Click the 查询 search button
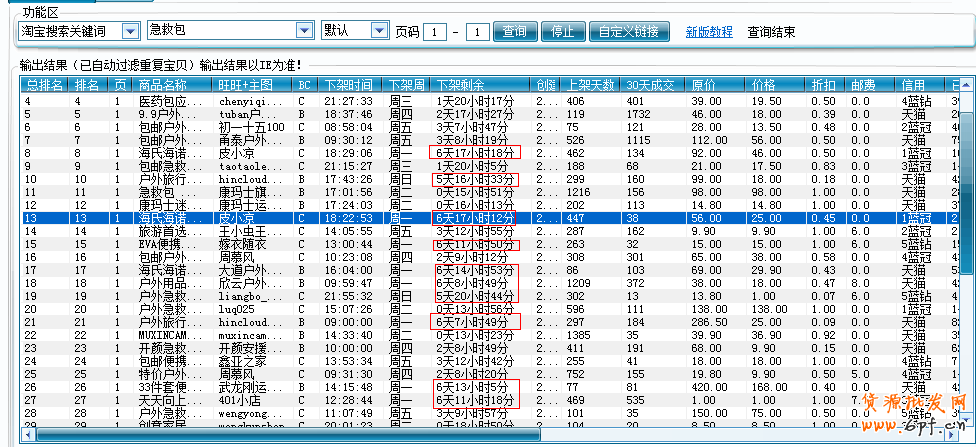 (515, 32)
